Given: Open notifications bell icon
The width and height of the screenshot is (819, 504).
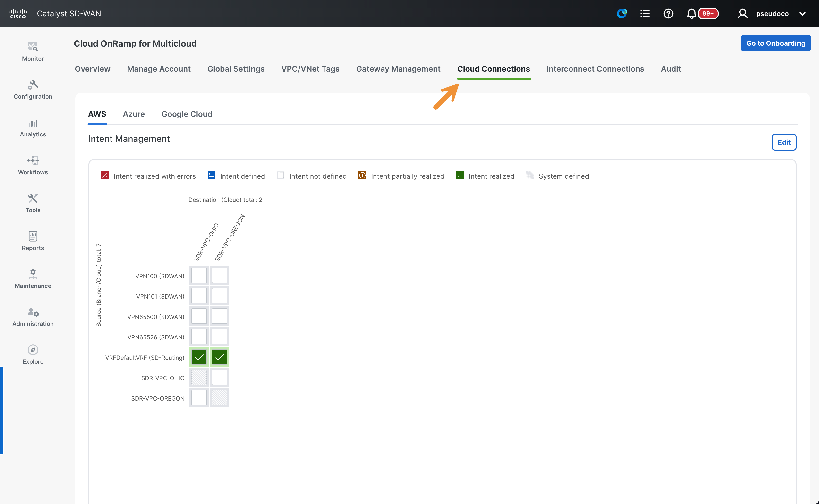Looking at the screenshot, I should point(692,14).
